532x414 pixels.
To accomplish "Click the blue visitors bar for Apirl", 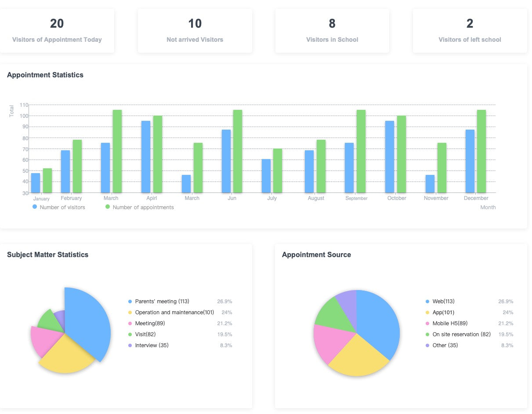I will (x=146, y=157).
